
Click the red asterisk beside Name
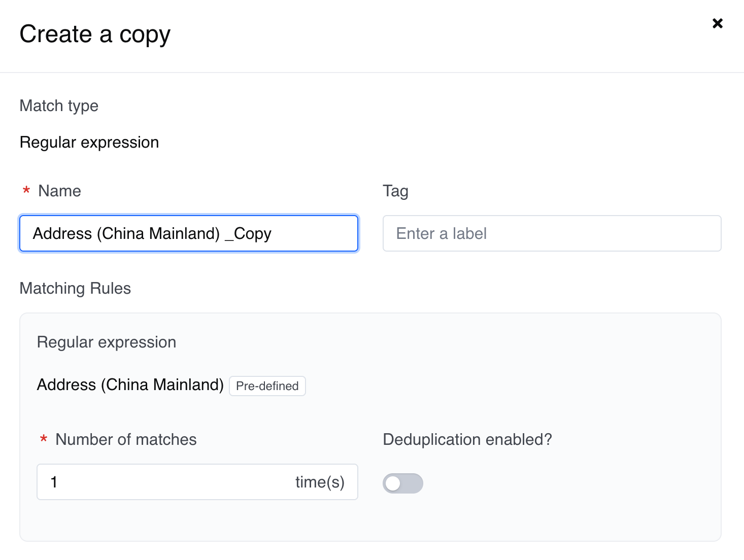coord(26,191)
